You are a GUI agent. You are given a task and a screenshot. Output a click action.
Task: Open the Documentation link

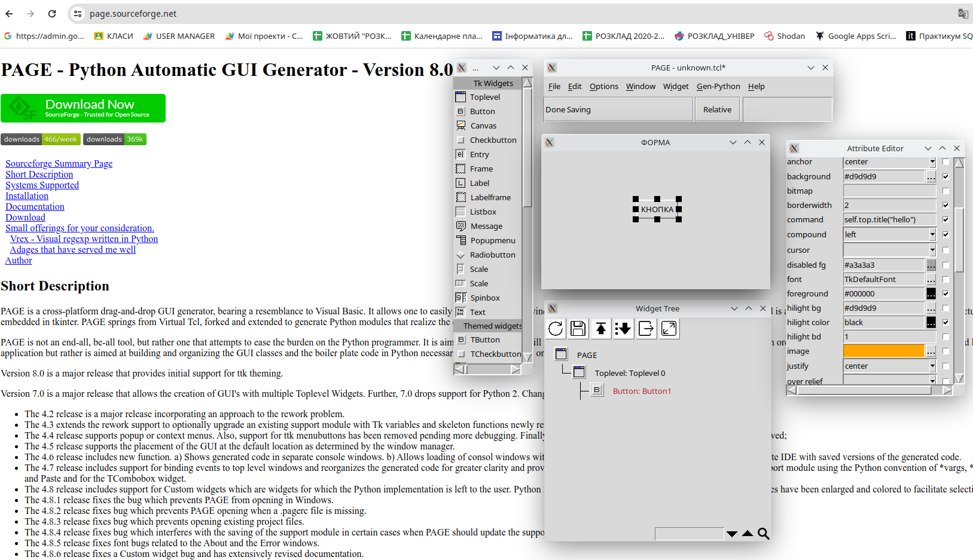[x=35, y=206]
